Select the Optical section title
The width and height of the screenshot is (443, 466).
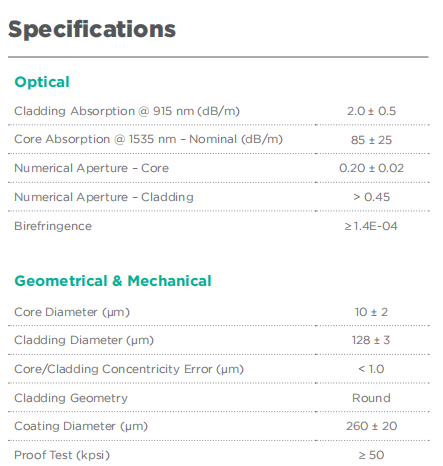click(x=42, y=82)
